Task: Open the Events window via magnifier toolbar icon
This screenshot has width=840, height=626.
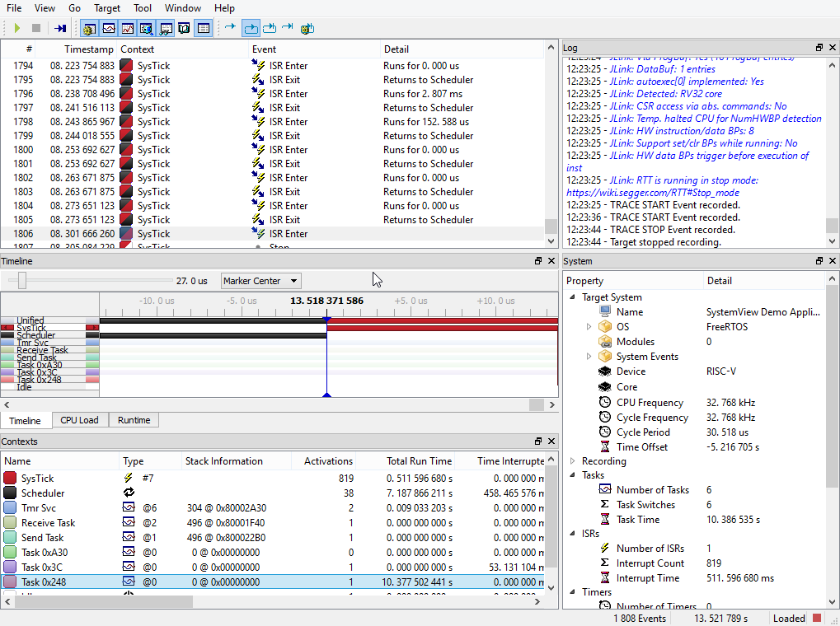Action: coord(145,27)
